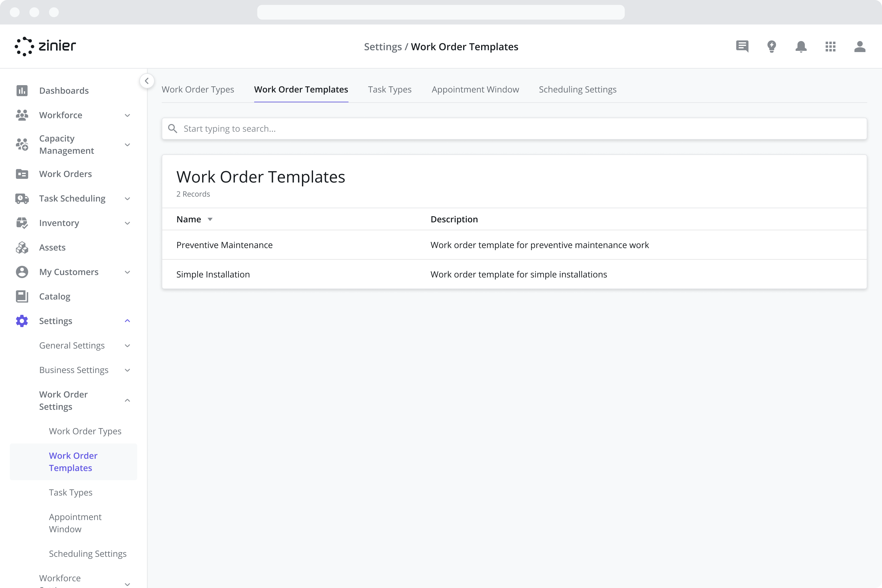This screenshot has width=882, height=588.
Task: Click the apps grid icon
Action: pyautogui.click(x=831, y=47)
